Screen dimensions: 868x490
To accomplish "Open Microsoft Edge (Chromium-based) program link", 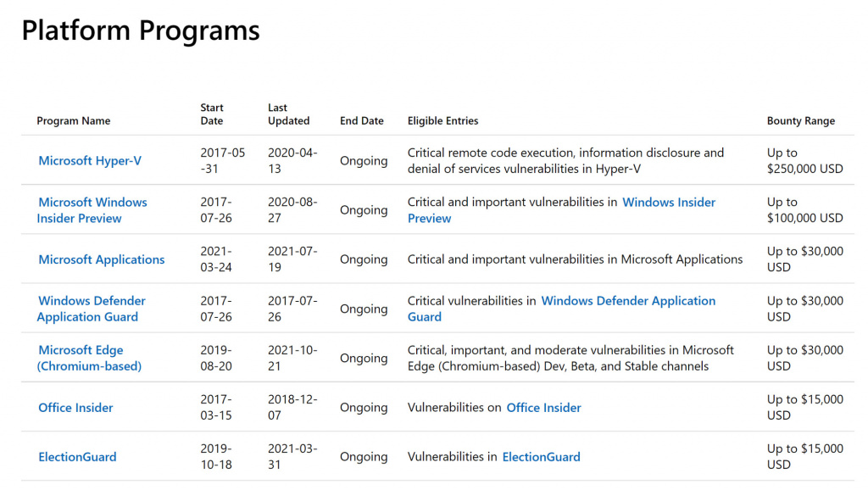I will pos(89,358).
